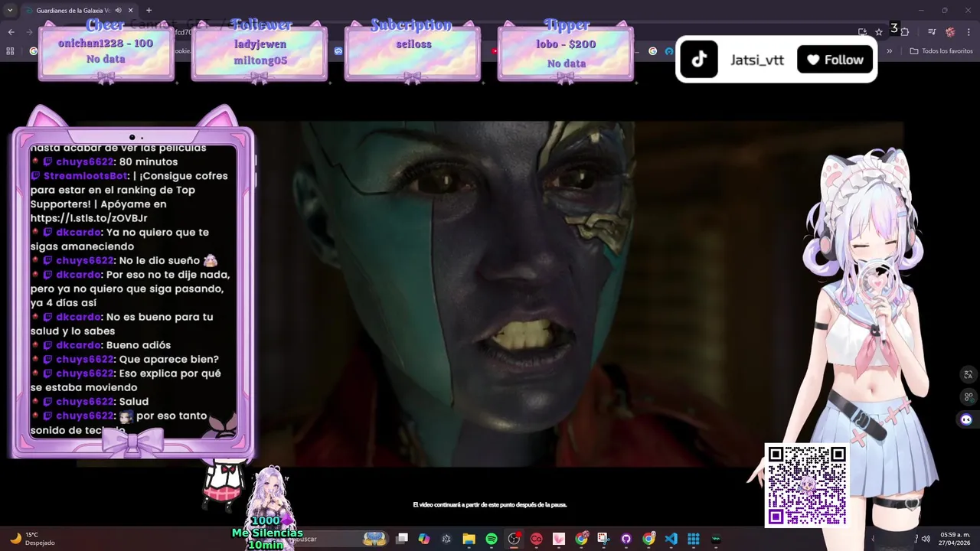Image resolution: width=980 pixels, height=551 pixels.
Task: Open Spotify from the taskbar
Action: pyautogui.click(x=492, y=539)
